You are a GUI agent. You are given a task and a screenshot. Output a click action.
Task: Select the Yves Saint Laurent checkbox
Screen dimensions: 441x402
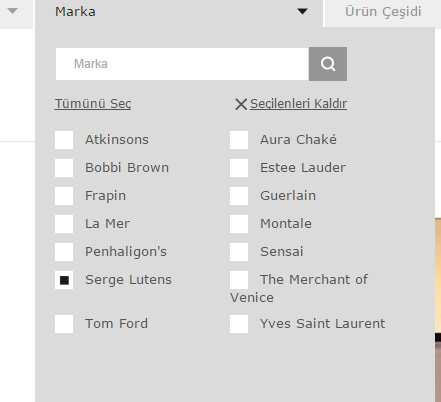(x=239, y=324)
